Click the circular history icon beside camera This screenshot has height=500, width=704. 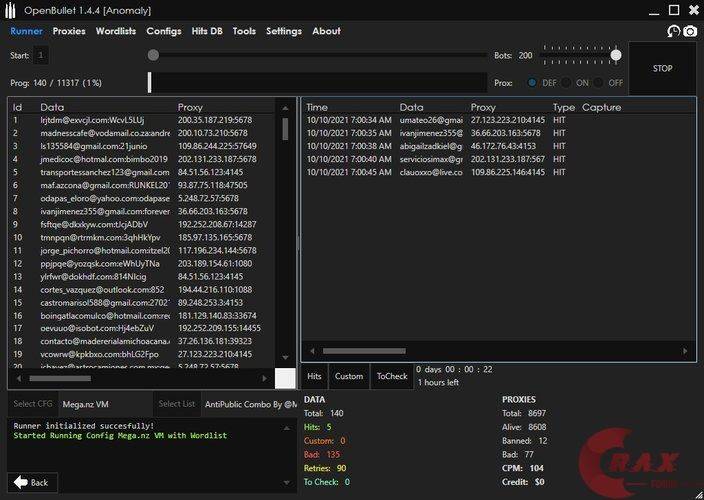point(673,32)
